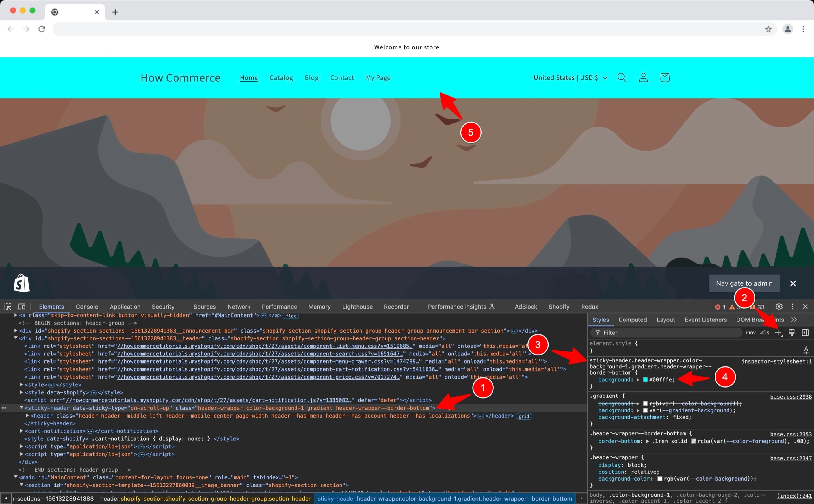Click the How Commerce store title
The height and width of the screenshot is (504, 814).
pos(180,78)
